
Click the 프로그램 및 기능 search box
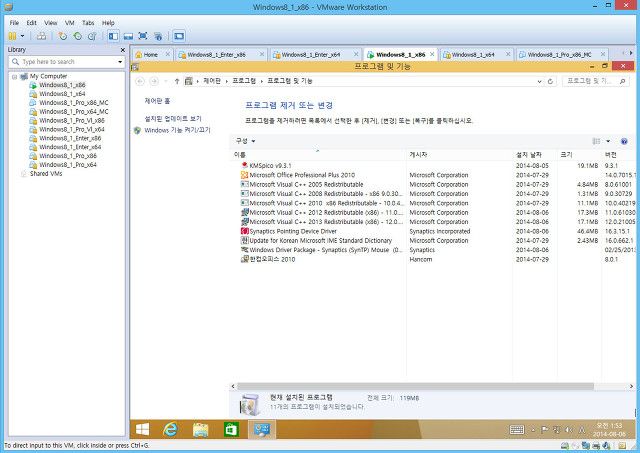596,81
